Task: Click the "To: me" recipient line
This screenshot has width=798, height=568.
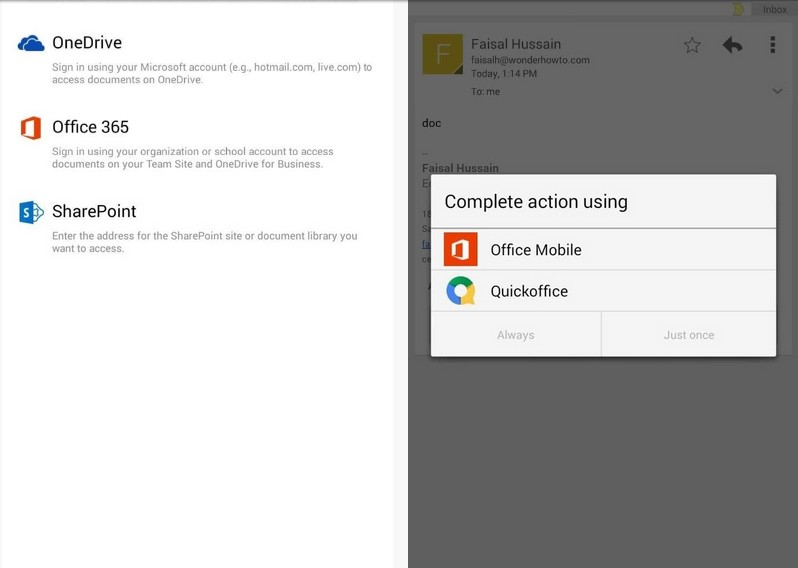Action: 486,91
